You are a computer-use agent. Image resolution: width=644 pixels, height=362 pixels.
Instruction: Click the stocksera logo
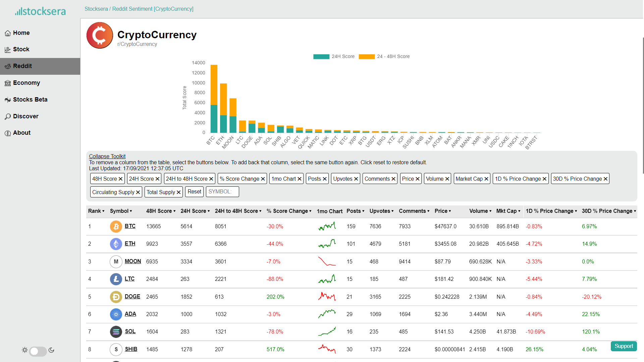pyautogui.click(x=40, y=11)
